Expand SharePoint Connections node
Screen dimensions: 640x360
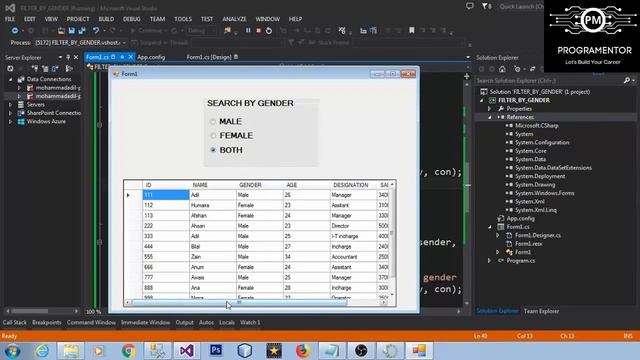(11, 113)
